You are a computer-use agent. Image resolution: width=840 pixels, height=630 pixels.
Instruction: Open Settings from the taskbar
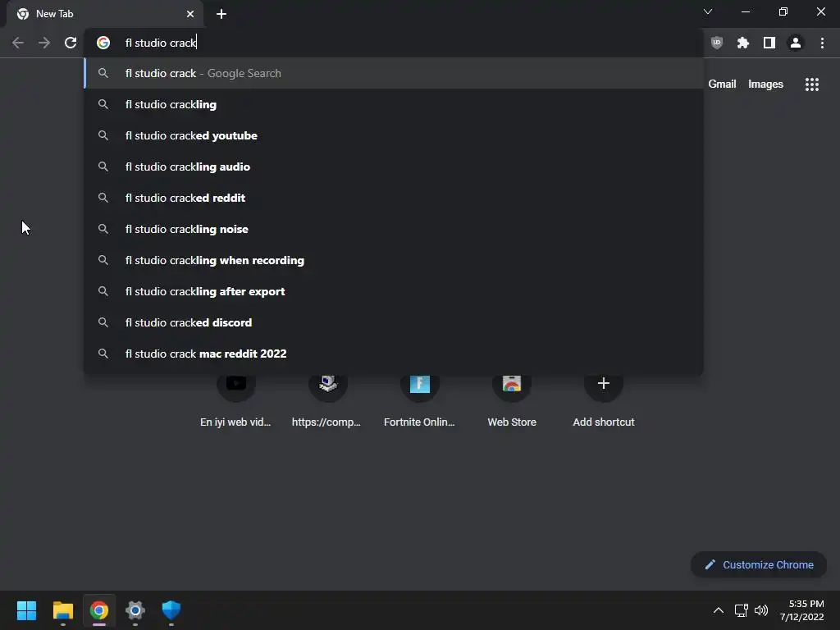click(x=135, y=610)
